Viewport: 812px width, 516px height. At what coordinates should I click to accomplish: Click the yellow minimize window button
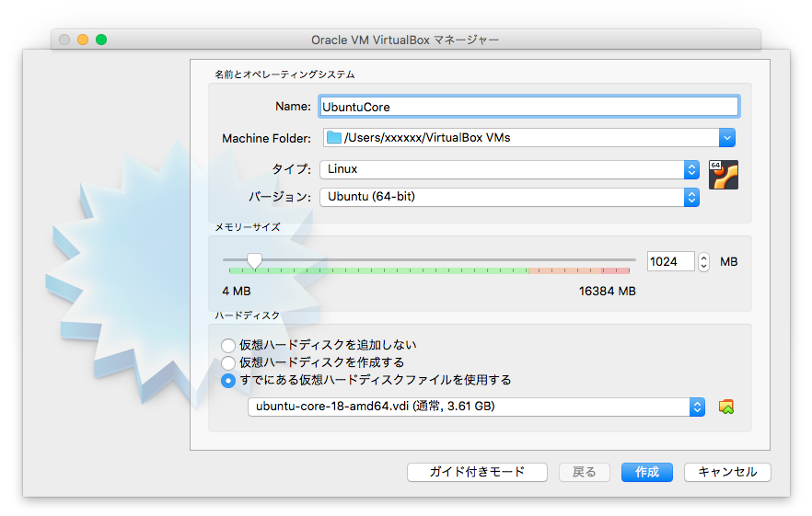point(83,40)
